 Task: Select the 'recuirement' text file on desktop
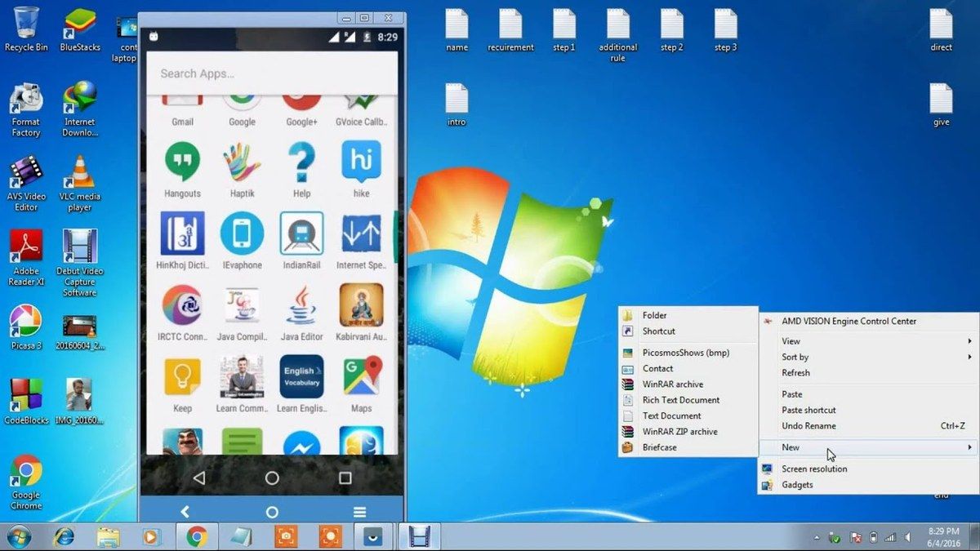click(510, 30)
